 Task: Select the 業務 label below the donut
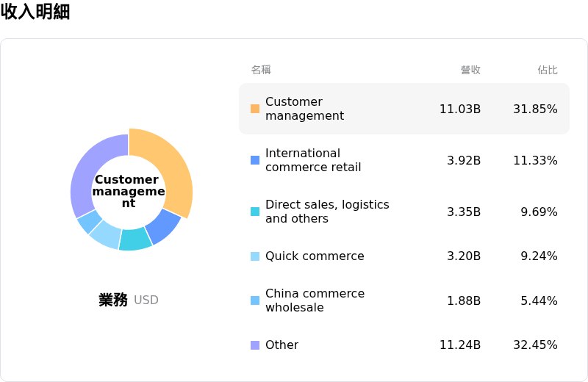tap(113, 300)
